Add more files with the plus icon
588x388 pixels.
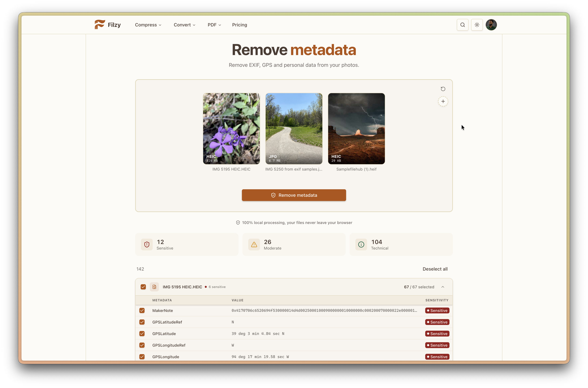[443, 101]
